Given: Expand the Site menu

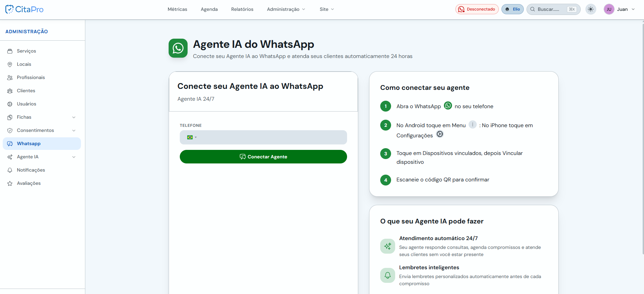Looking at the screenshot, I should (x=327, y=9).
